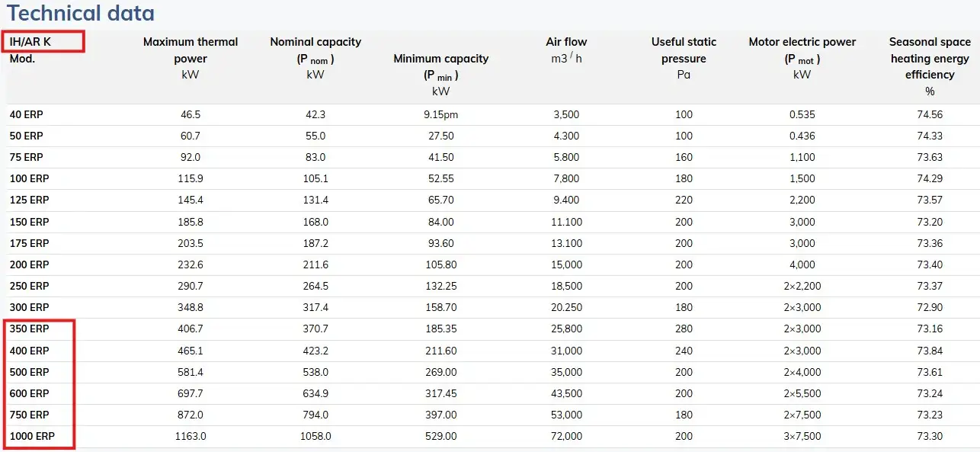This screenshot has height=452, width=980.
Task: Click the 280 static pressure value
Action: (x=684, y=329)
